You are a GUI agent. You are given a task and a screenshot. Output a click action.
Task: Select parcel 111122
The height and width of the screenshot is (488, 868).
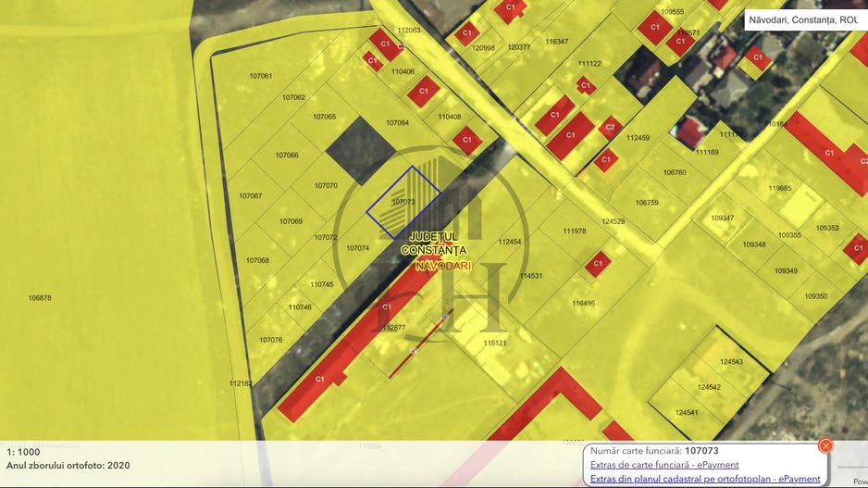point(589,64)
